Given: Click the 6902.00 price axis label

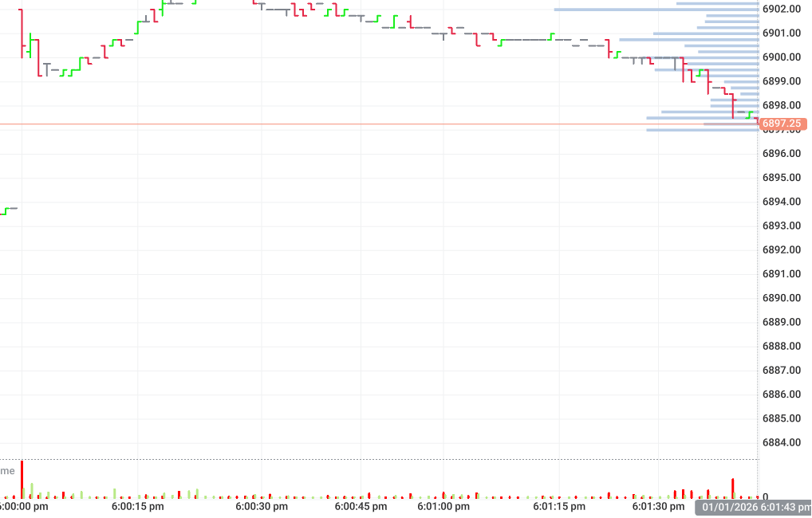Looking at the screenshot, I should coord(782,9).
